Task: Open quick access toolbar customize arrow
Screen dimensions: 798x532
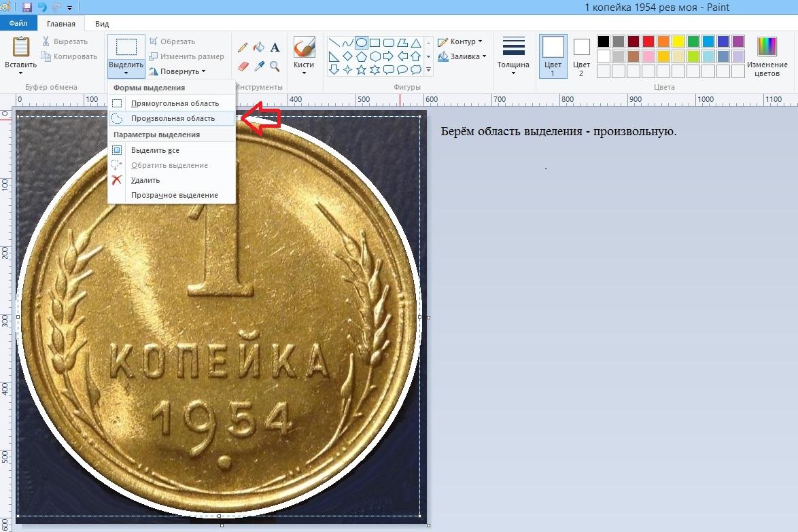Action: (70, 7)
